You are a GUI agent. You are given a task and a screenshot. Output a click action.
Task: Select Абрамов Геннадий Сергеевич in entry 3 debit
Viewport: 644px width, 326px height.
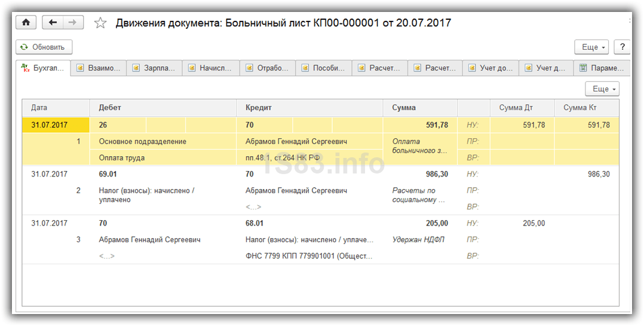(149, 240)
